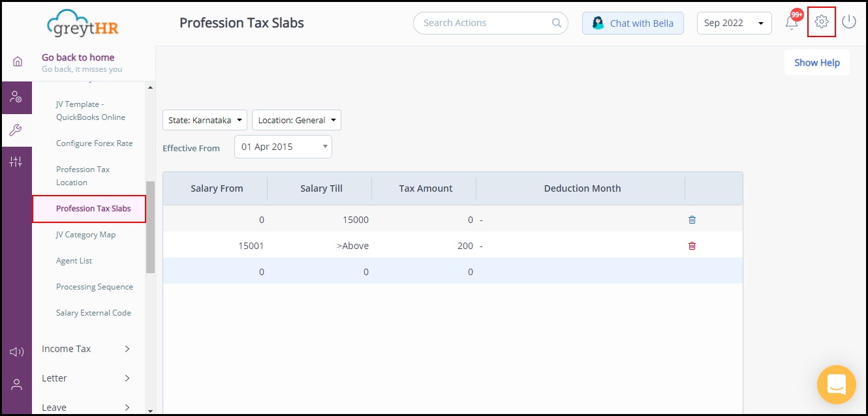The image size is (868, 416).
Task: Open the Effective From date picker
Action: (x=283, y=146)
